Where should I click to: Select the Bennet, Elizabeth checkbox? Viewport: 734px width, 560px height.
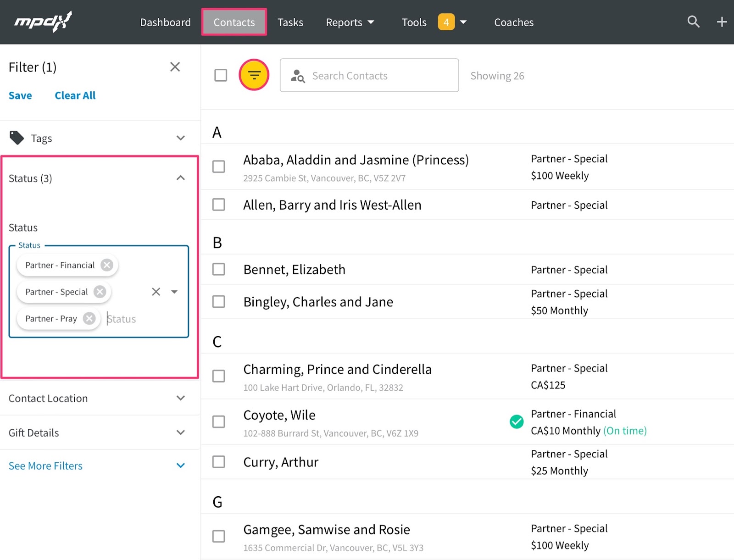(x=219, y=269)
